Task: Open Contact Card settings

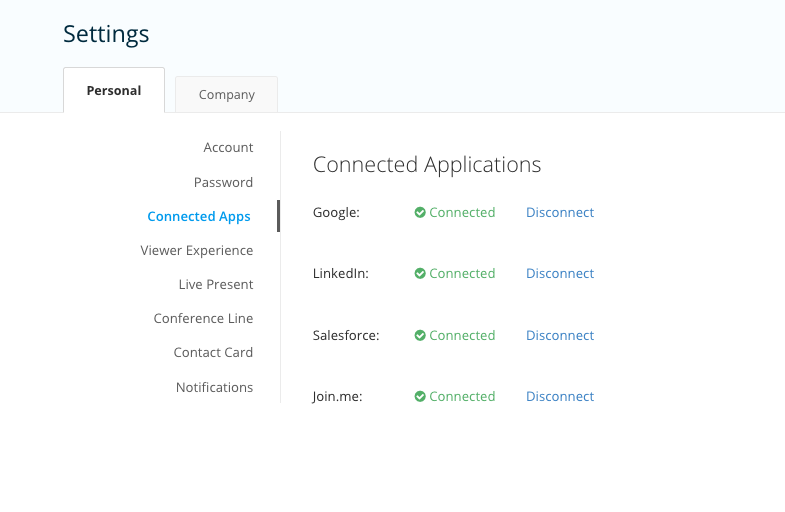Action: (213, 352)
